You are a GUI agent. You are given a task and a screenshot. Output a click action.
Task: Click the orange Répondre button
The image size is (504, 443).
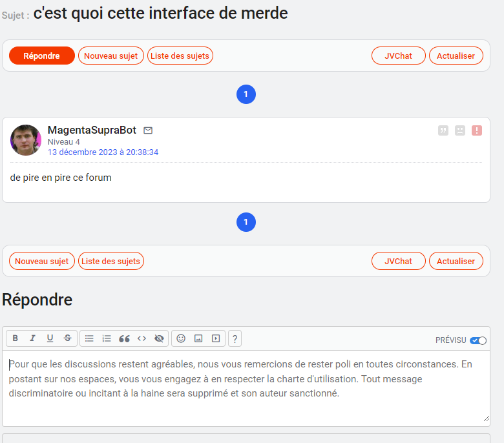pyautogui.click(x=42, y=56)
